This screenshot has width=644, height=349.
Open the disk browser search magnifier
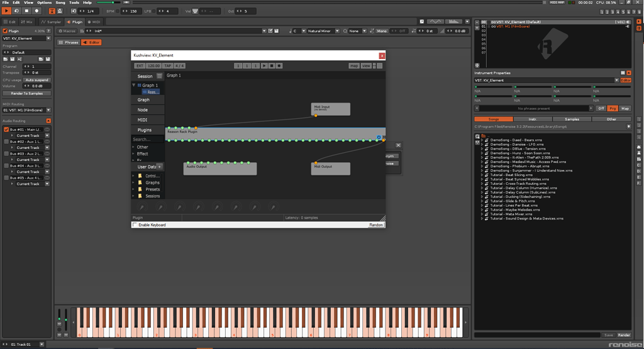477,136
